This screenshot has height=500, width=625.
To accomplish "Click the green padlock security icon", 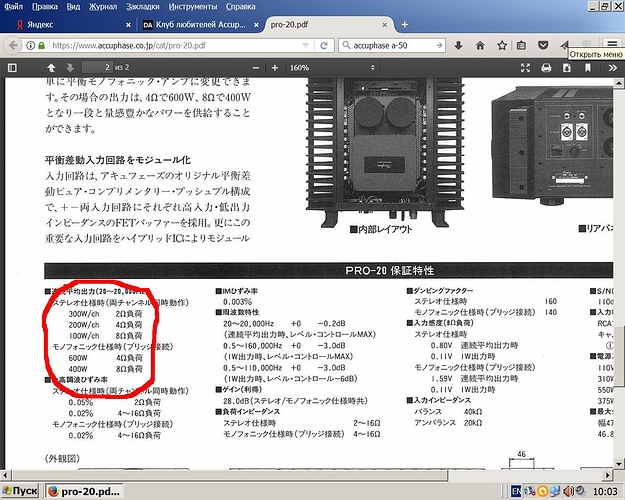I will pos(41,45).
